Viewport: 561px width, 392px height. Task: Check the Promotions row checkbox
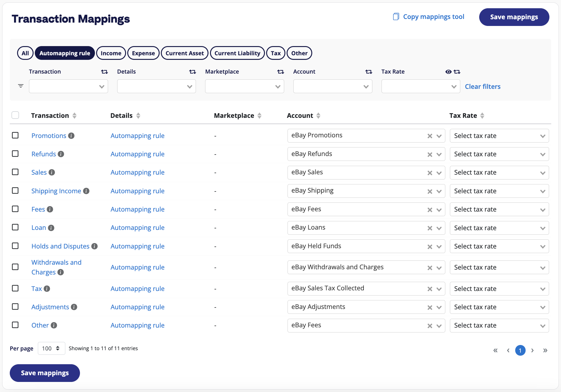coord(15,135)
